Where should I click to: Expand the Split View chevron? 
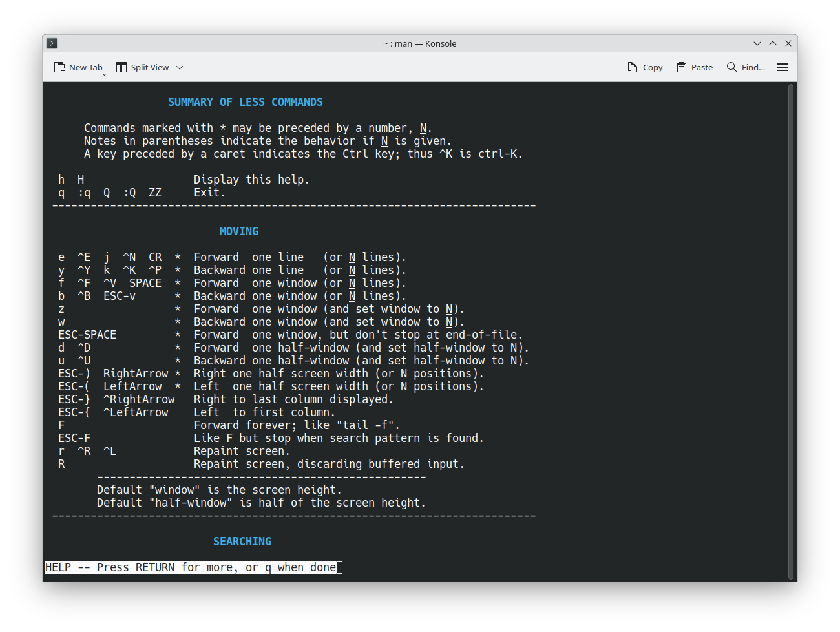(180, 67)
